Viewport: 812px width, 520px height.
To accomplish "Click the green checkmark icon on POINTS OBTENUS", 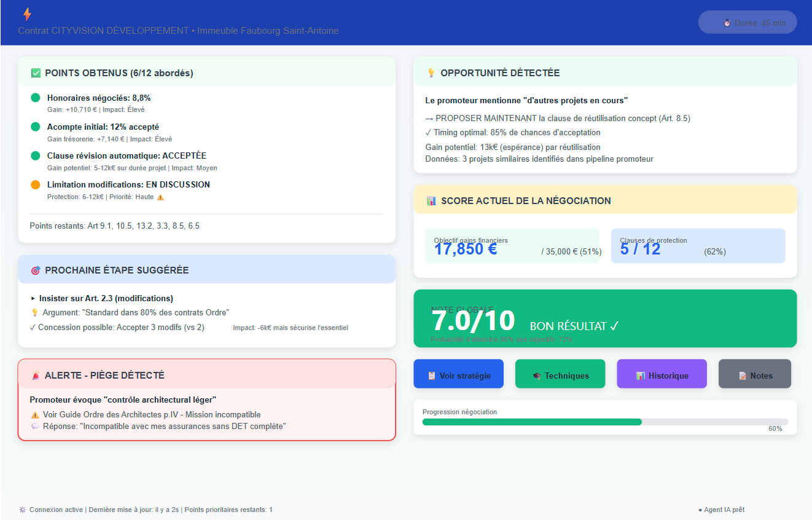I will coord(35,73).
